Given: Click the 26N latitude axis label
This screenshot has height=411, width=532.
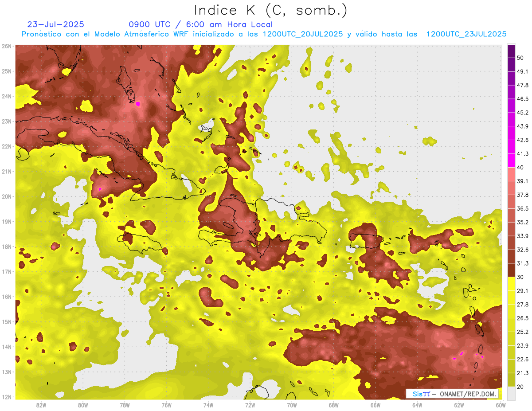Looking at the screenshot, I should click(x=7, y=46).
